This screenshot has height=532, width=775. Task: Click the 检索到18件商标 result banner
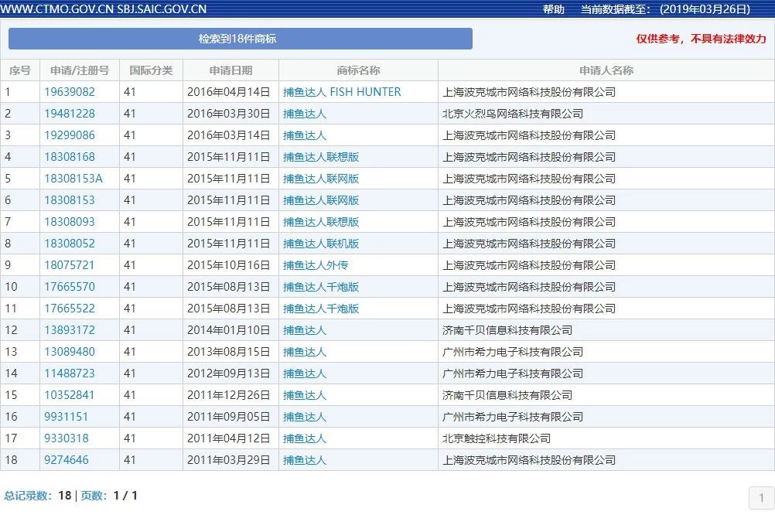[241, 39]
